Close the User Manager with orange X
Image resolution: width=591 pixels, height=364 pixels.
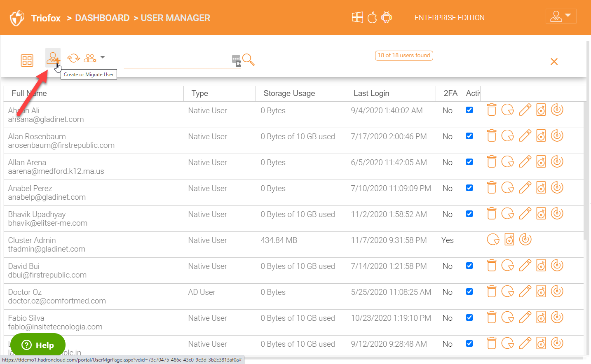click(554, 61)
